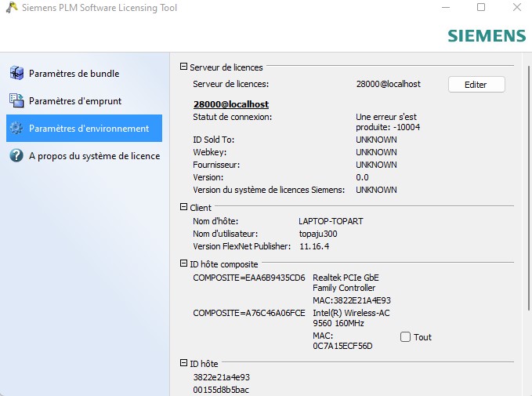The height and width of the screenshot is (396, 532).
Task: Close the licensing tool window
Action: click(x=517, y=7)
